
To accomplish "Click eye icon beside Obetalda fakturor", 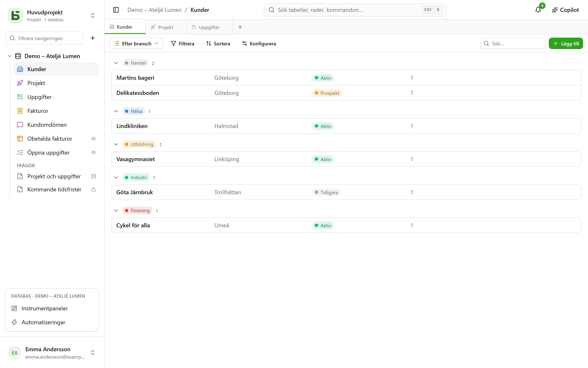I will [94, 138].
